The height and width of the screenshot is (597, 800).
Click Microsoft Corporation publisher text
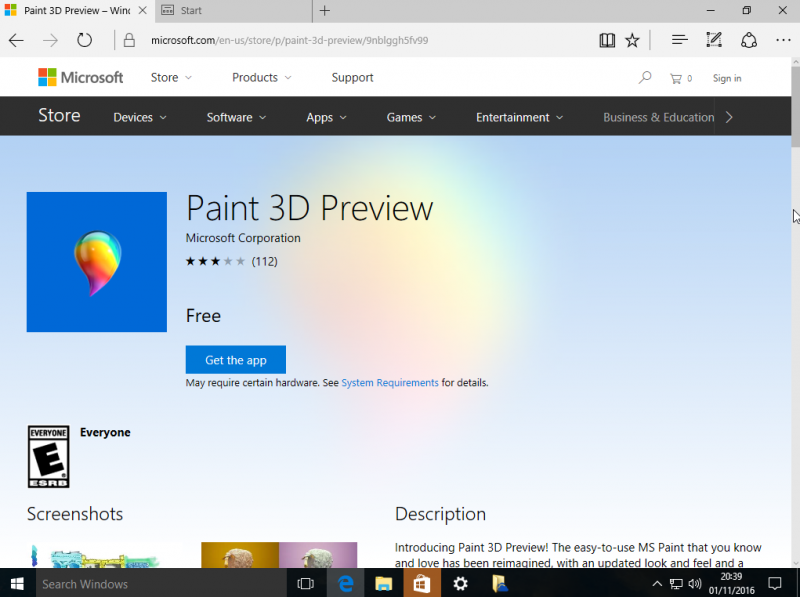click(x=243, y=238)
